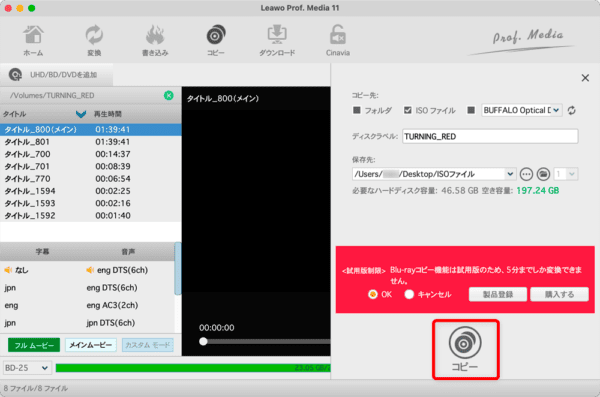
Task: Click the /Volumes/TURNING_RED source path
Action: click(52, 95)
